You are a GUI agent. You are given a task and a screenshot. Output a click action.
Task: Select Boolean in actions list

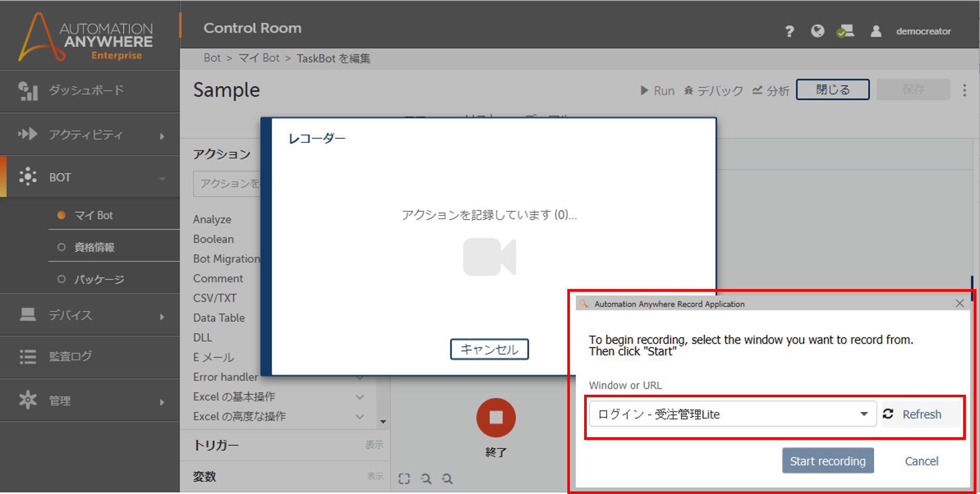tap(213, 239)
